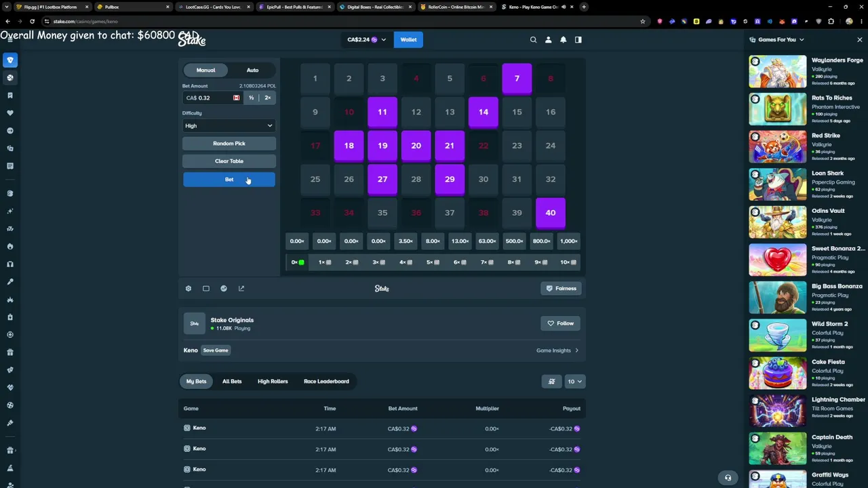The width and height of the screenshot is (868, 488).
Task: Open Rats To Riches game thumbnail
Action: point(778,110)
